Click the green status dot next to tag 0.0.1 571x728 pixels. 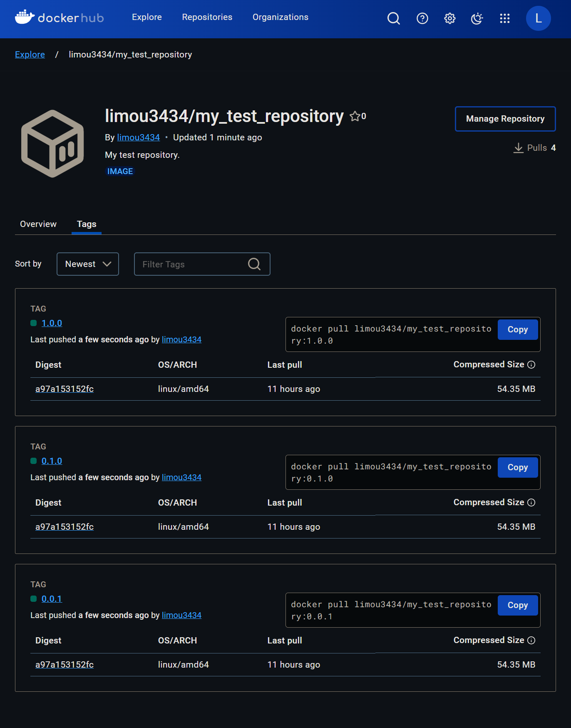pyautogui.click(x=34, y=599)
